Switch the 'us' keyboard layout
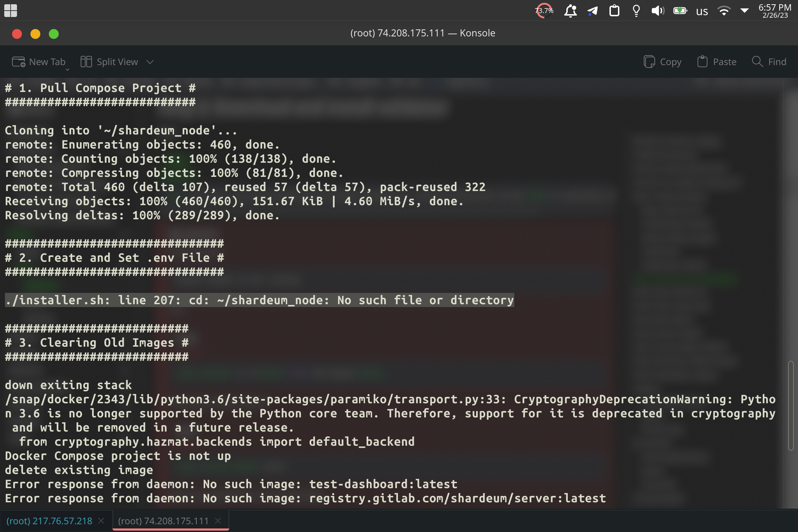 [x=701, y=11]
